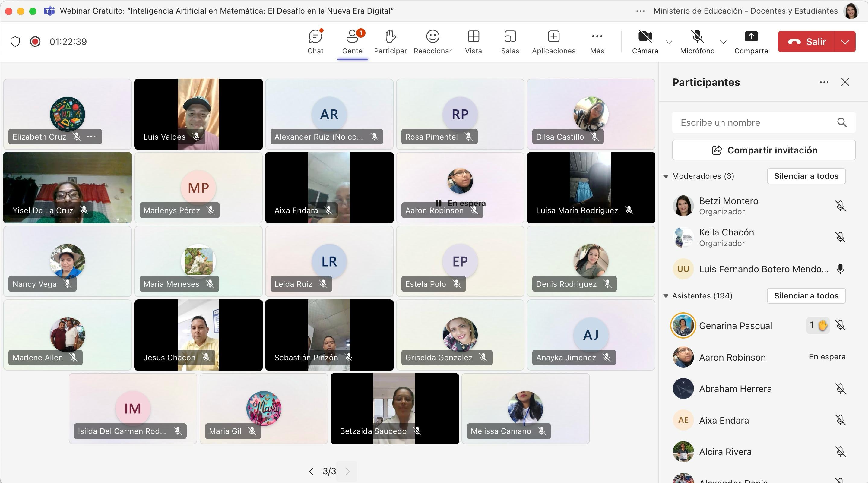Collapse the Moderadores (3) section

coord(666,176)
